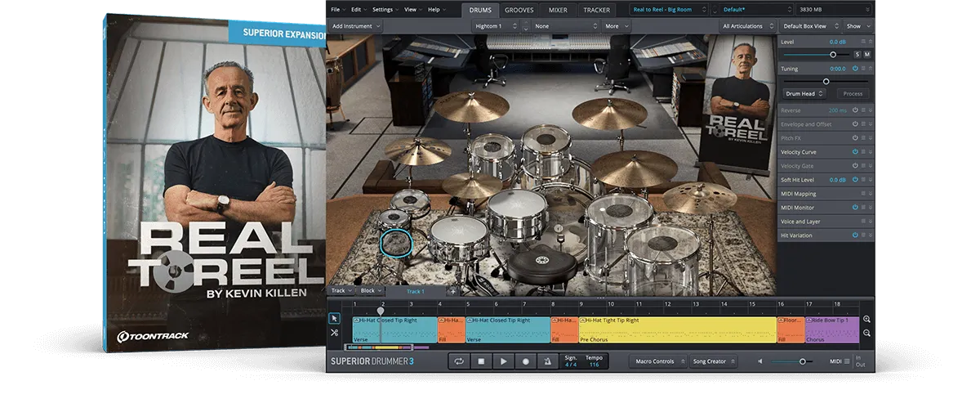Click the speaker volume icon
This screenshot has height=399, width=980.
point(761,361)
